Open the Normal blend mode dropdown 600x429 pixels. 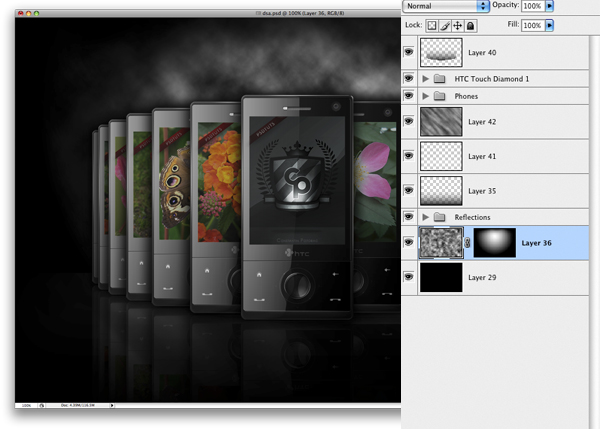tap(446, 6)
